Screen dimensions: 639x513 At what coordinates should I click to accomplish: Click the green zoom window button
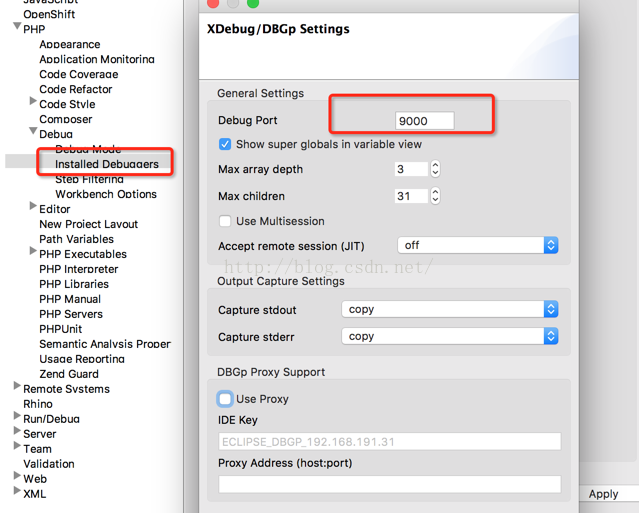coord(253,3)
